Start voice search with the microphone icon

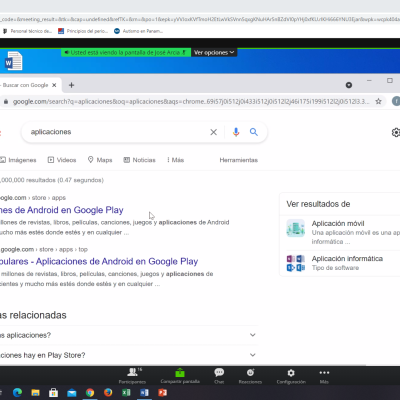pyautogui.click(x=236, y=132)
